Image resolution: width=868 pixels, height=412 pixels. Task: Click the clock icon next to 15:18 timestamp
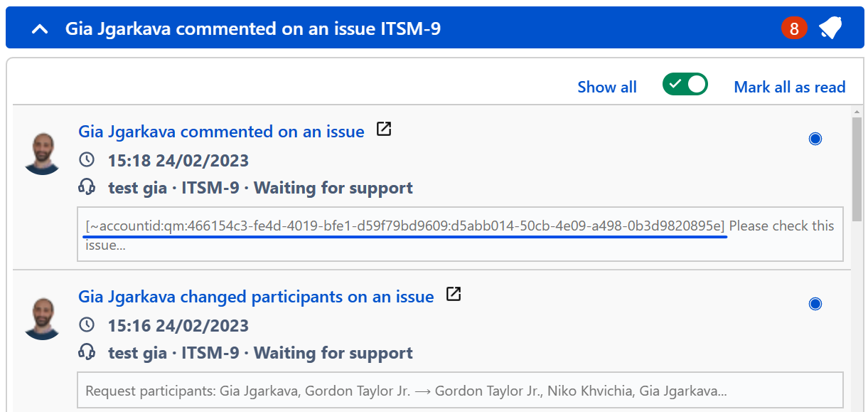point(87,159)
